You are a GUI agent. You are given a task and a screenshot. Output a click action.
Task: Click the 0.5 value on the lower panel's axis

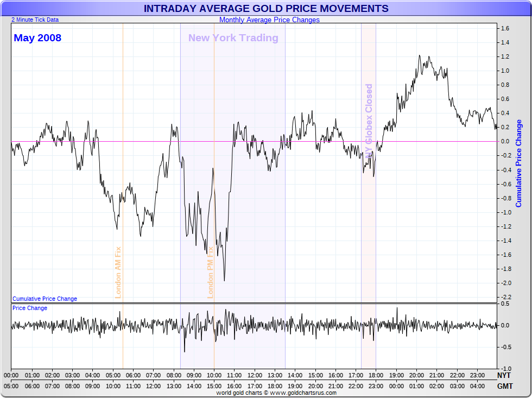pos(505,304)
